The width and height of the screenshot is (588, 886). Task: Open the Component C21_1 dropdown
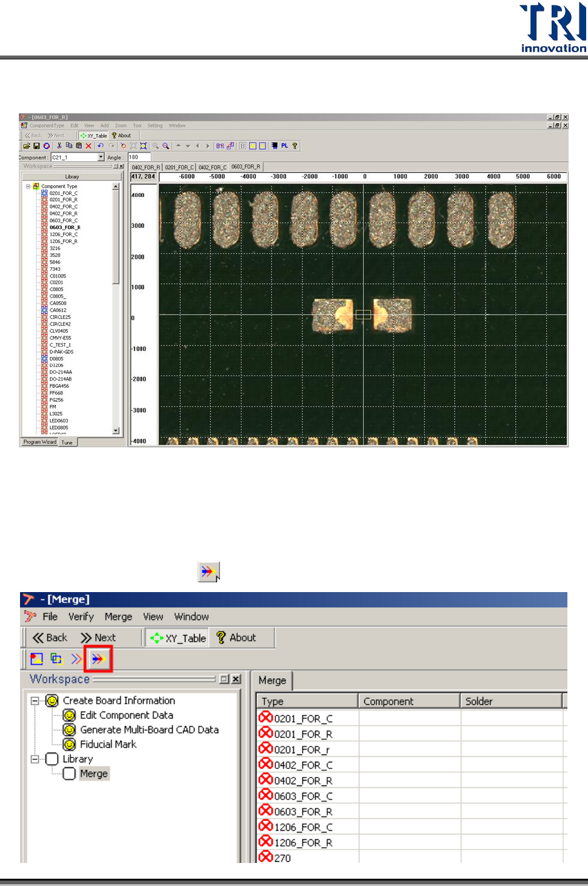(x=101, y=157)
